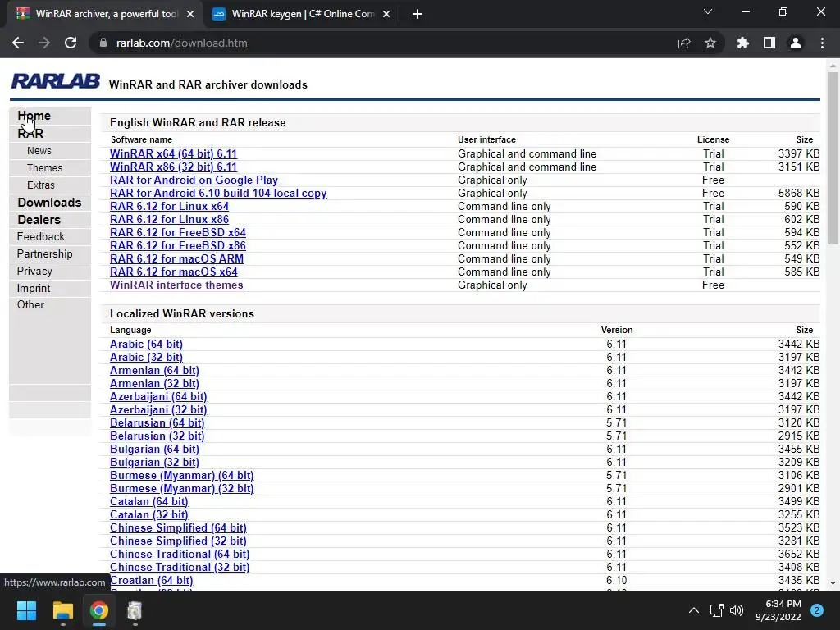Image resolution: width=840 pixels, height=630 pixels.
Task: Download Chinese Simplified (64 bit) WinRAR
Action: [178, 527]
